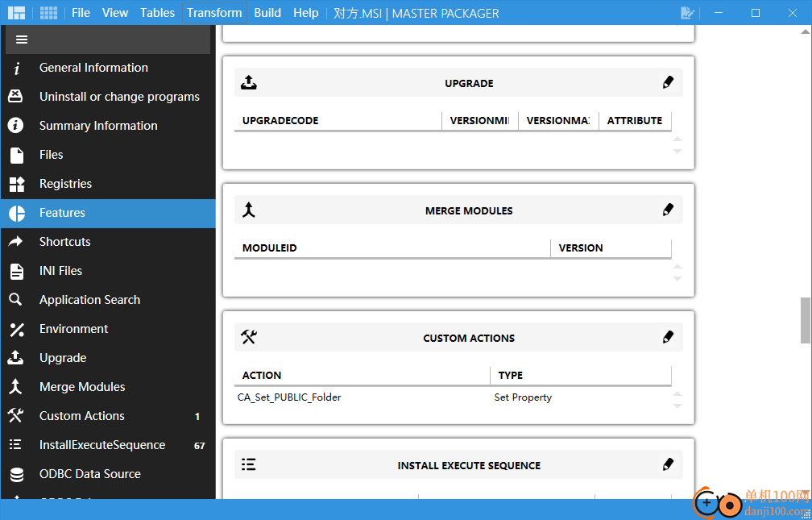The height and width of the screenshot is (520, 812).
Task: Click the Custom Actions count badge 1
Action: pos(197,416)
